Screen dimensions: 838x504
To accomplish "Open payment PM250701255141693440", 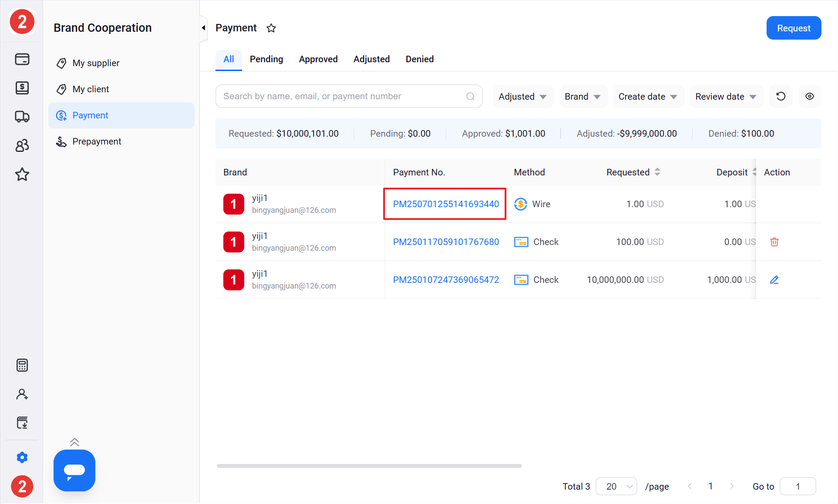I will tap(446, 204).
